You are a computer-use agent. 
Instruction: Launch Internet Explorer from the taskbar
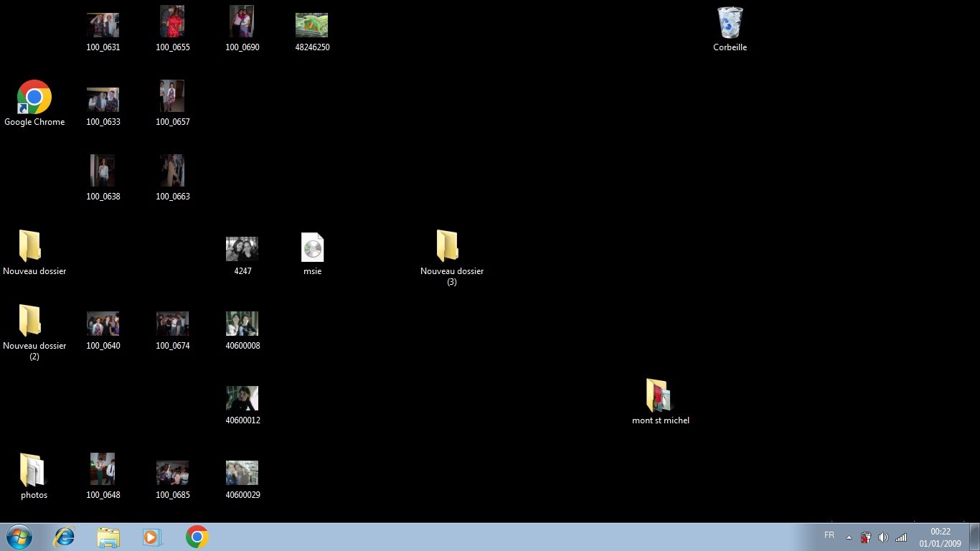click(64, 536)
